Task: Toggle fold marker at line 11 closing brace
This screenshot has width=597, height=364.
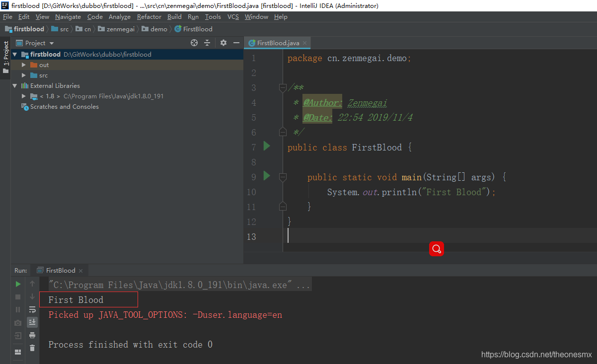Action: pyautogui.click(x=283, y=207)
